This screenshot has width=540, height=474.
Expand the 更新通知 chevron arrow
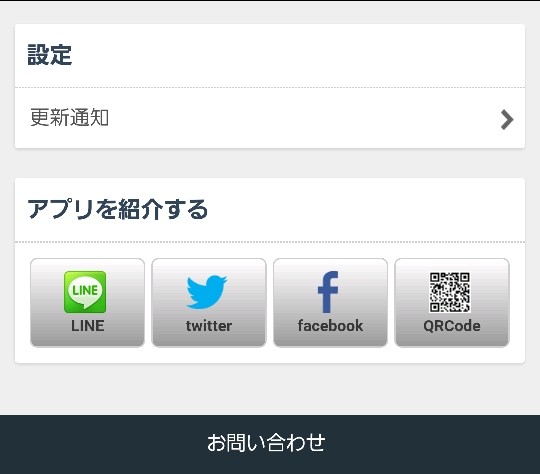507,120
